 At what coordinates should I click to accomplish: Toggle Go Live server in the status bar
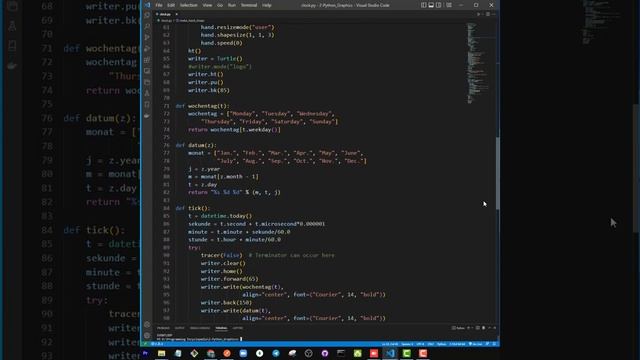(476, 344)
